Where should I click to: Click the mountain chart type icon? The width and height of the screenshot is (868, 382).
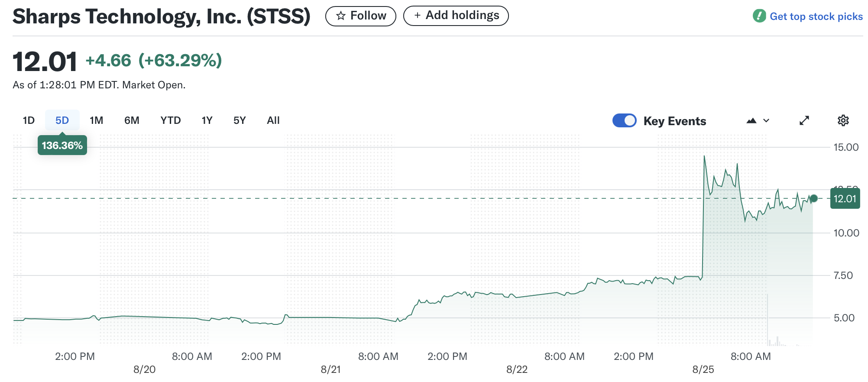(751, 121)
